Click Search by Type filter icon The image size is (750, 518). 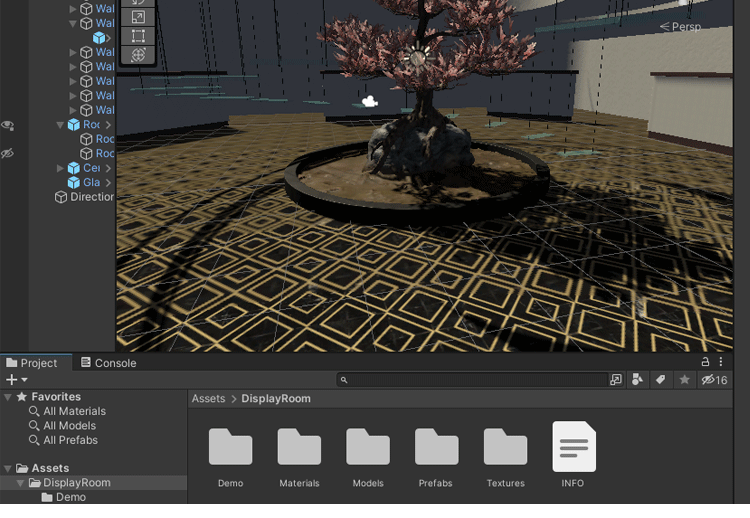pyautogui.click(x=638, y=380)
